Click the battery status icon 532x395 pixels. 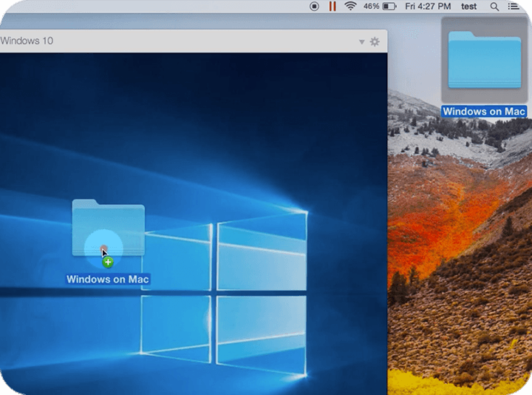pos(389,7)
